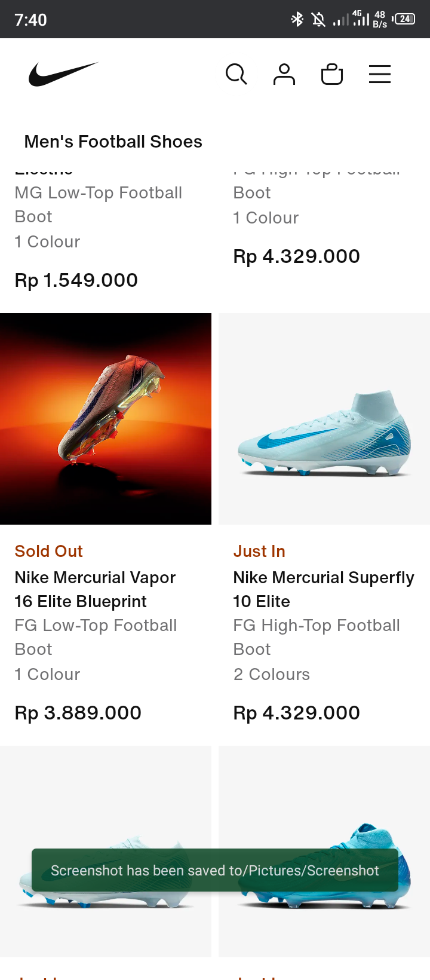
Task: Open the search magnifier icon
Action: click(x=236, y=75)
